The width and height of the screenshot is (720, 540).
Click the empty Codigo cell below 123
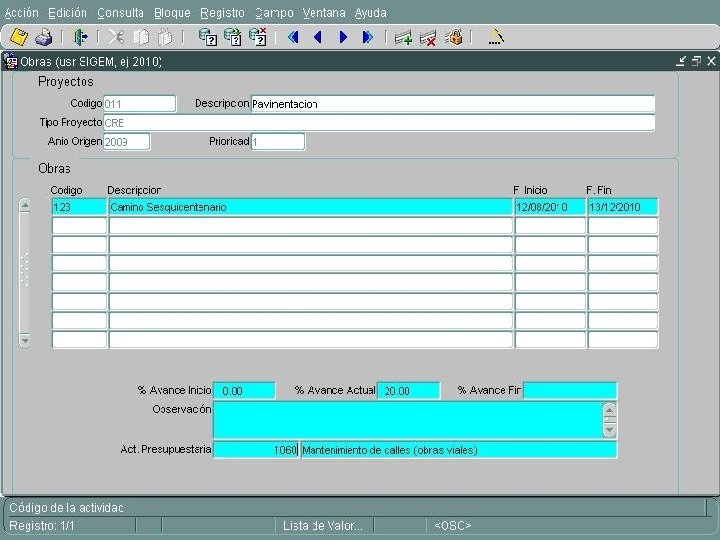pos(79,226)
